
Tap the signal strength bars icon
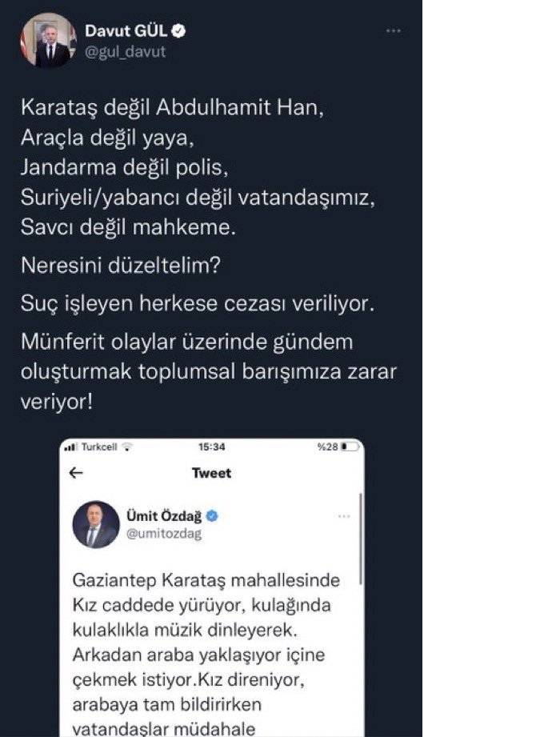(x=70, y=447)
